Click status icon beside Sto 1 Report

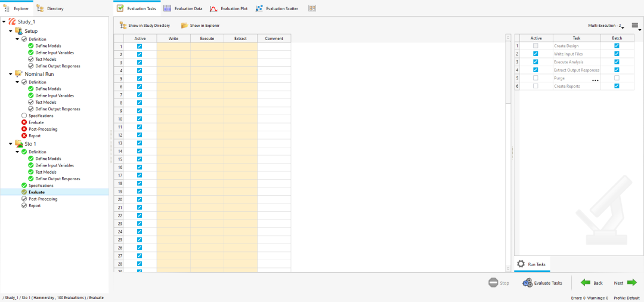pos(24,205)
